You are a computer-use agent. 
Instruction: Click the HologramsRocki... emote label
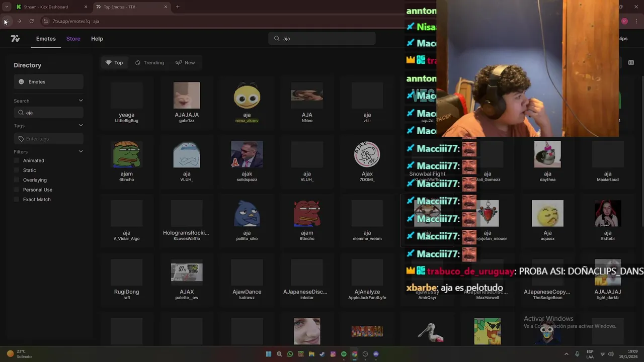pyautogui.click(x=186, y=233)
